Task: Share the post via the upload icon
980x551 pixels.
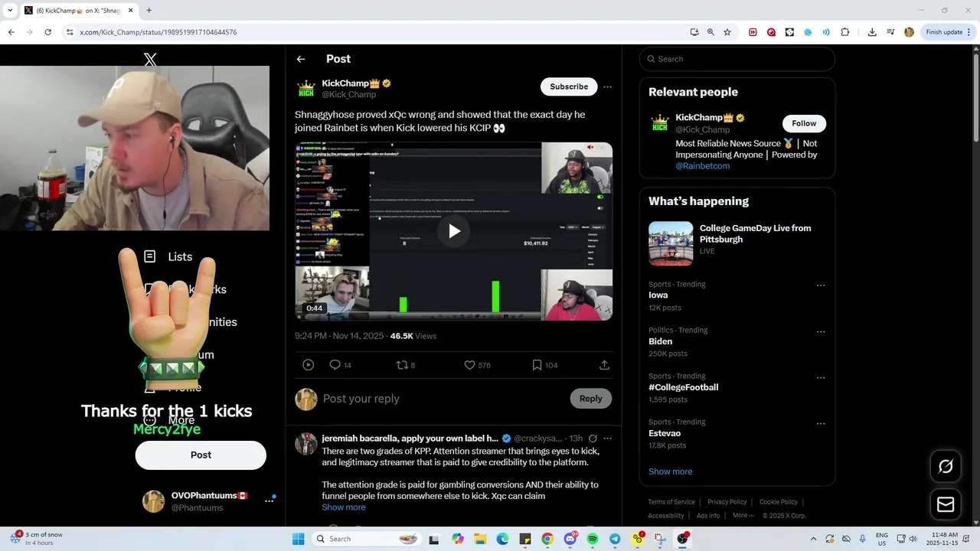Action: click(x=604, y=365)
